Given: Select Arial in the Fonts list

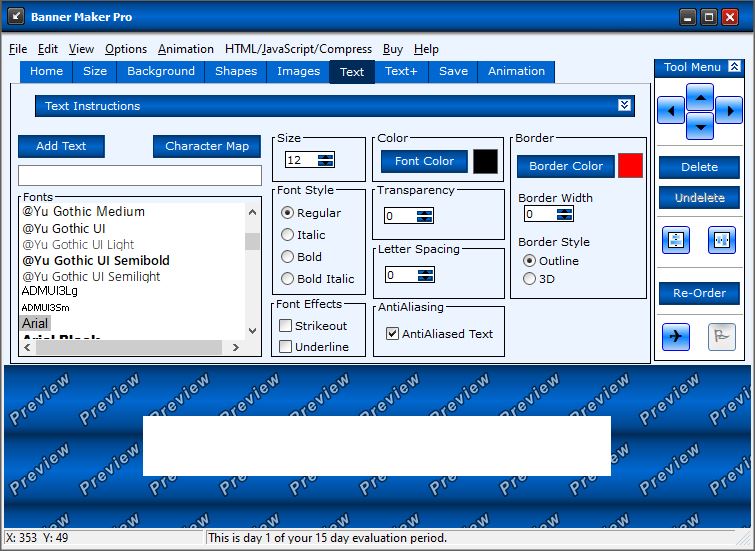Looking at the screenshot, I should click(x=35, y=323).
